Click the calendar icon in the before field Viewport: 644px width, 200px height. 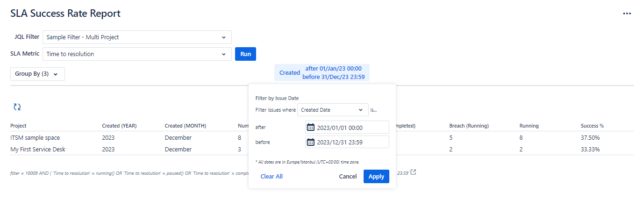(x=310, y=142)
